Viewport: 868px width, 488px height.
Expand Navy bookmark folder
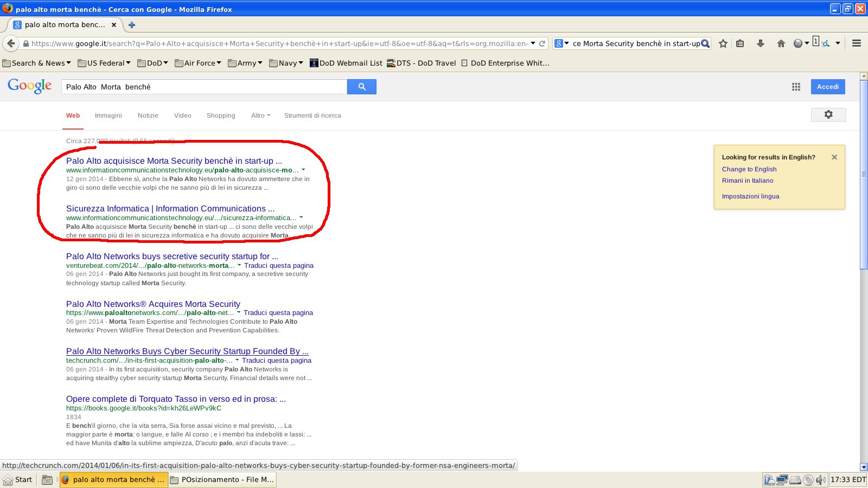coord(286,63)
